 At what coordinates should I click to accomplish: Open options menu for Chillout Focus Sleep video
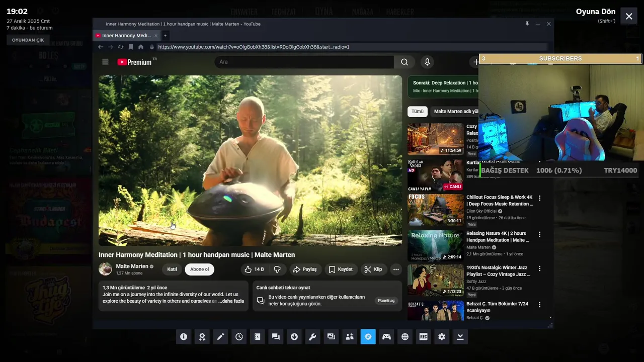(539, 198)
